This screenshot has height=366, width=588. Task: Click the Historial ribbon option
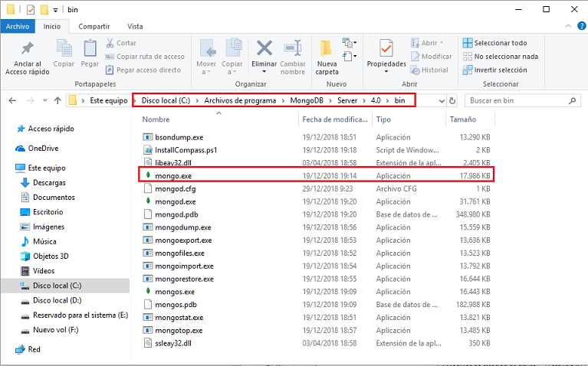pos(429,70)
